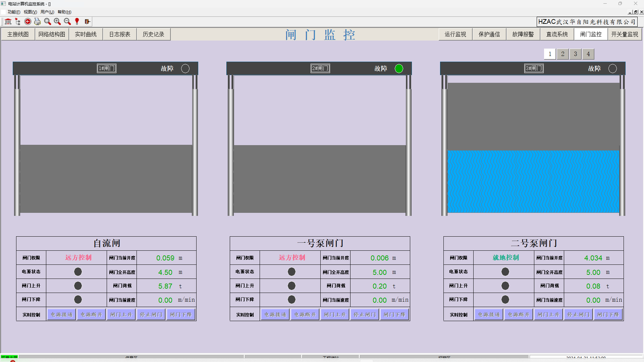The width and height of the screenshot is (644, 362).
Task: Switch to the 故障报警 tab
Action: click(523, 34)
